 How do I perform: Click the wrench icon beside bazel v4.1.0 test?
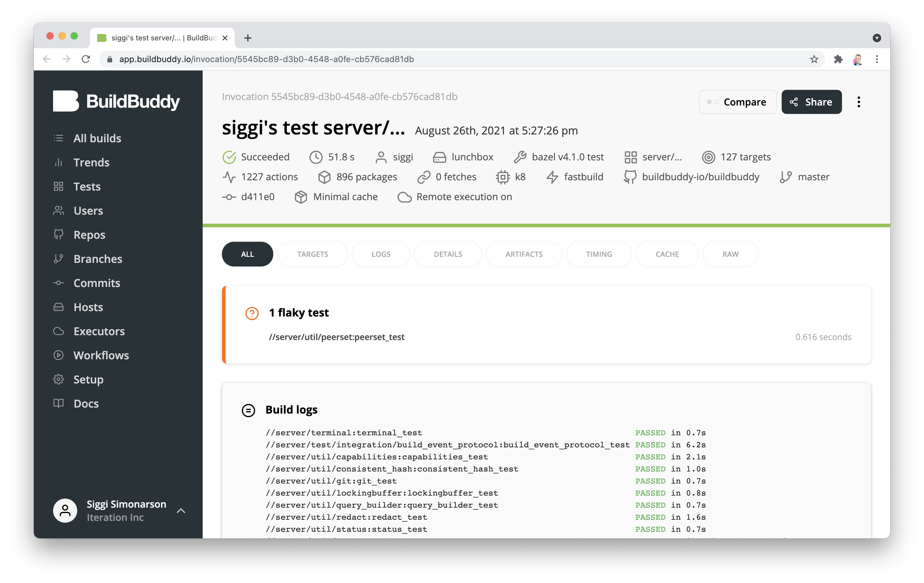520,157
